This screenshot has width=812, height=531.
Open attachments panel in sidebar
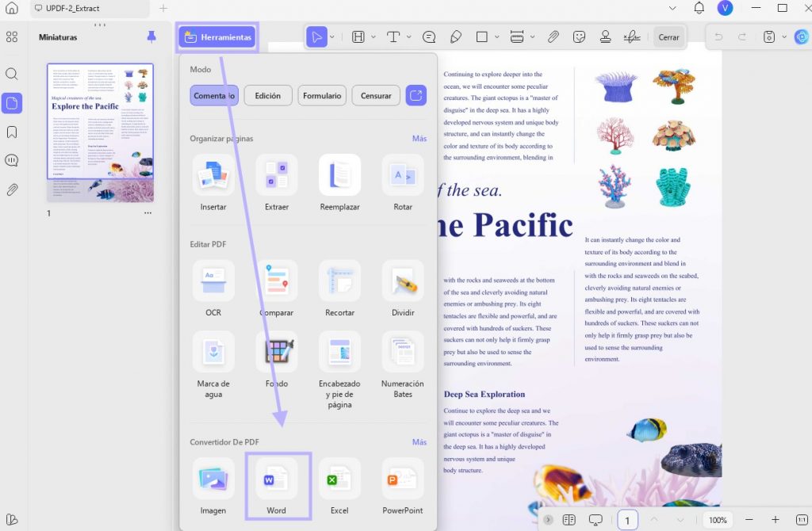(x=11, y=189)
